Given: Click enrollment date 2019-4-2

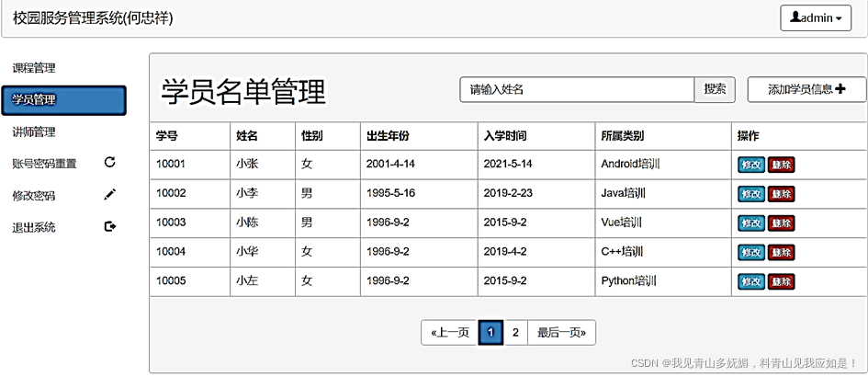Looking at the screenshot, I should click(505, 252).
